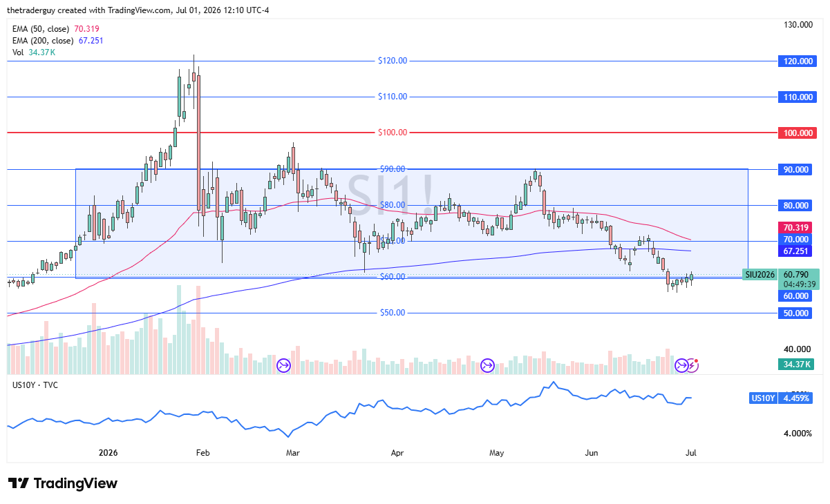This screenshot has width=830, height=504.
Task: Click the contract rollover icon near March
Action: click(284, 365)
